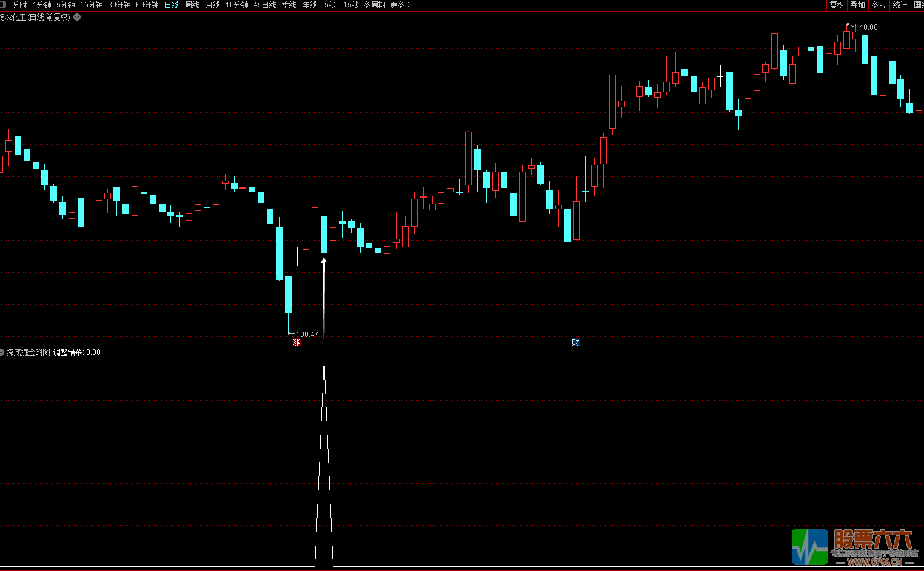Select the 60分钟 period tab
This screenshot has width=924, height=571.
point(147,5)
